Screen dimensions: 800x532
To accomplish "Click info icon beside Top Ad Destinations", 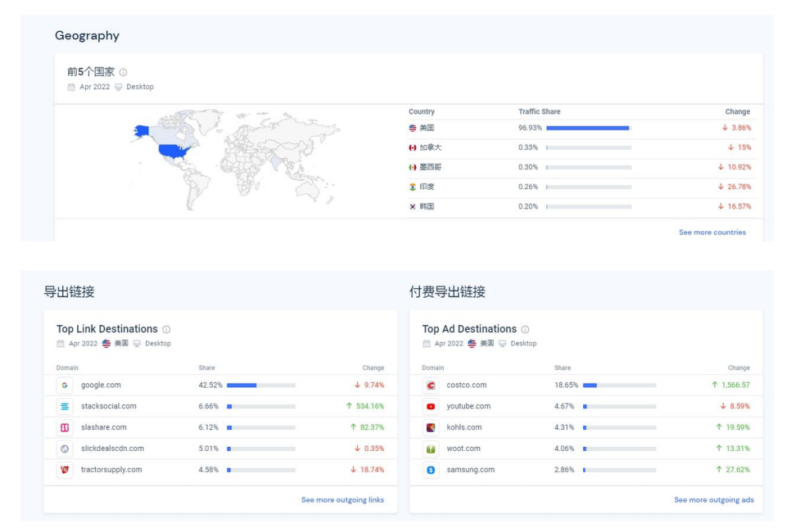I will (525, 330).
